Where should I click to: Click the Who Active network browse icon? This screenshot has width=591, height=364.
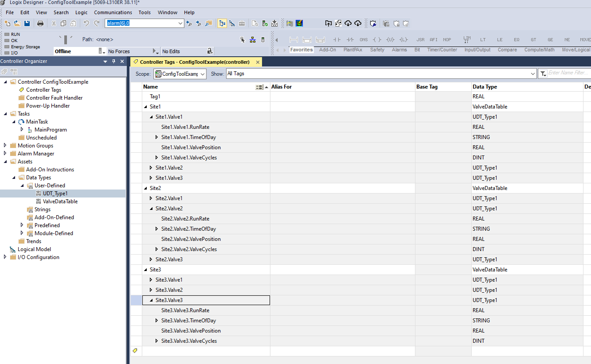tap(253, 40)
